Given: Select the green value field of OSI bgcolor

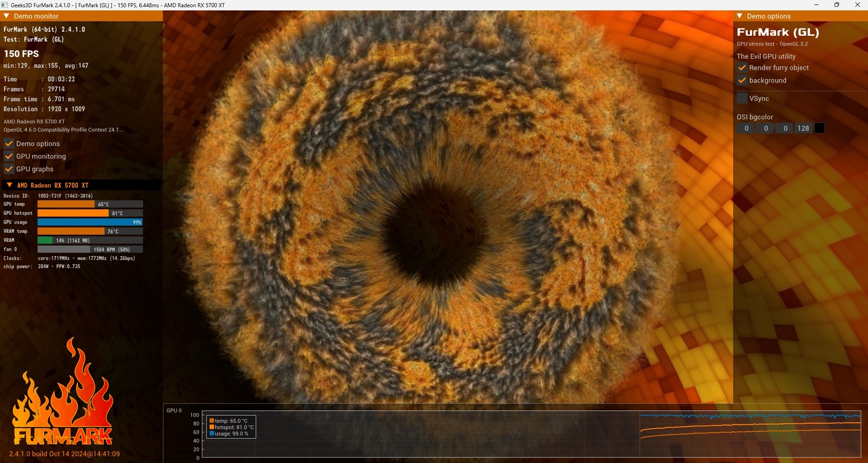Looking at the screenshot, I should pos(766,128).
